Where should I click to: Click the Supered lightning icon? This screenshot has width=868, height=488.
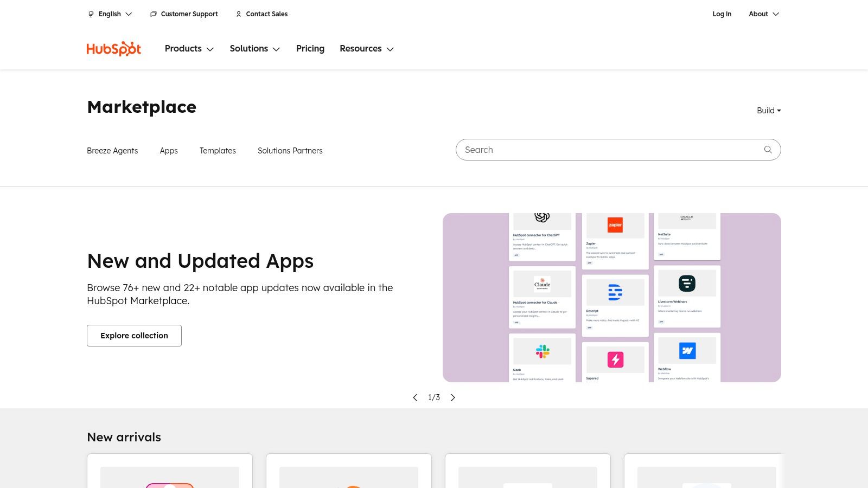[x=615, y=359]
